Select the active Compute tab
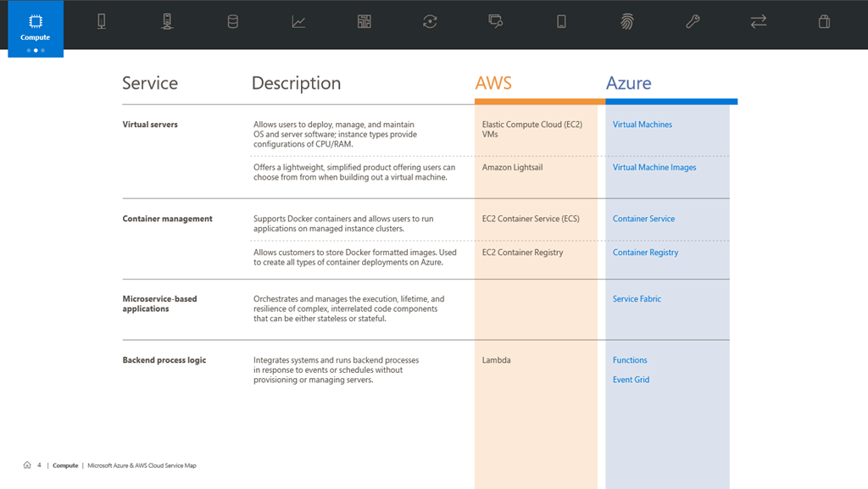 [36, 27]
